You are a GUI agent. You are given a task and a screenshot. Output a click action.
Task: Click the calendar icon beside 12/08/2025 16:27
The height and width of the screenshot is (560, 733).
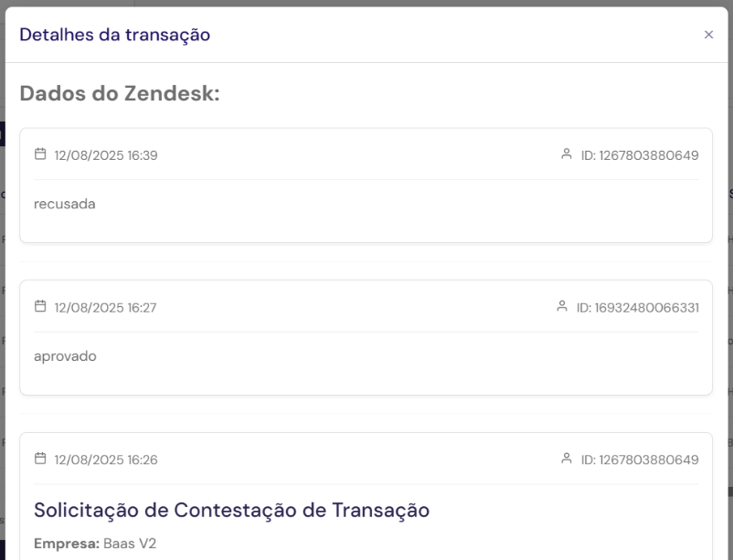click(39, 307)
